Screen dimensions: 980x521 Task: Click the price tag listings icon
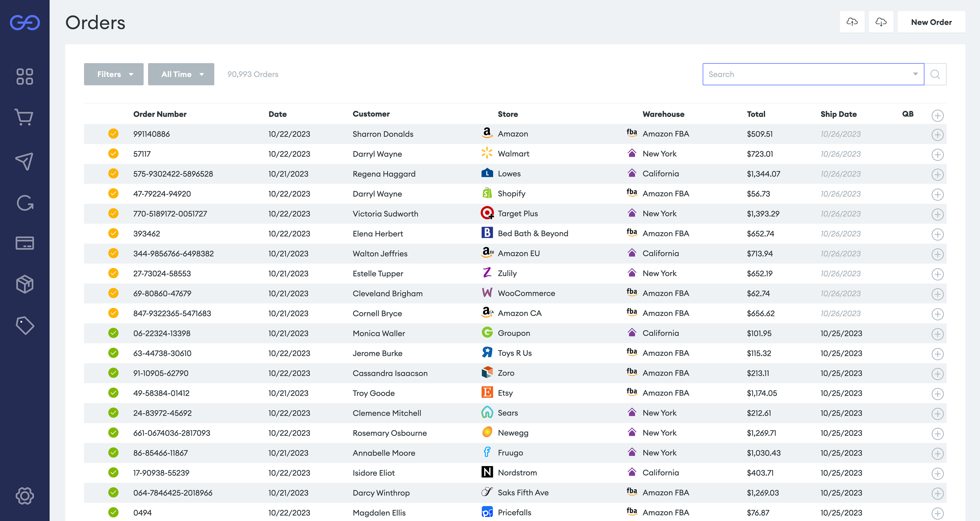point(24,325)
